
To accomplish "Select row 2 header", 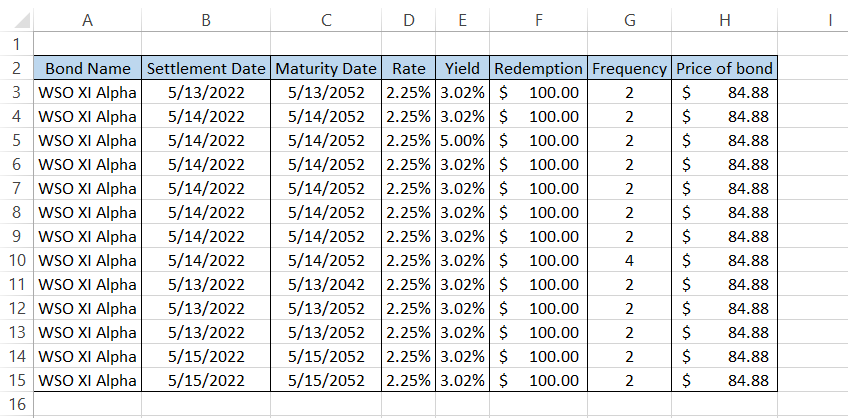I will tap(16, 68).
